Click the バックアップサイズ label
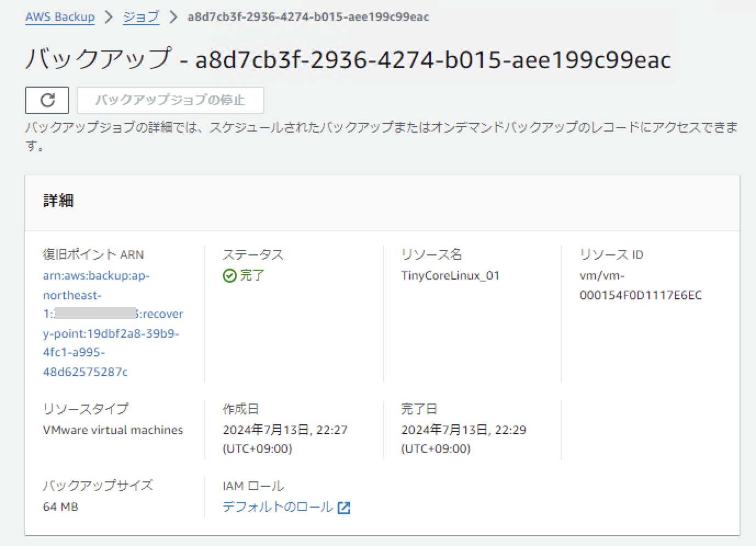This screenshot has height=546, width=756. click(x=98, y=485)
